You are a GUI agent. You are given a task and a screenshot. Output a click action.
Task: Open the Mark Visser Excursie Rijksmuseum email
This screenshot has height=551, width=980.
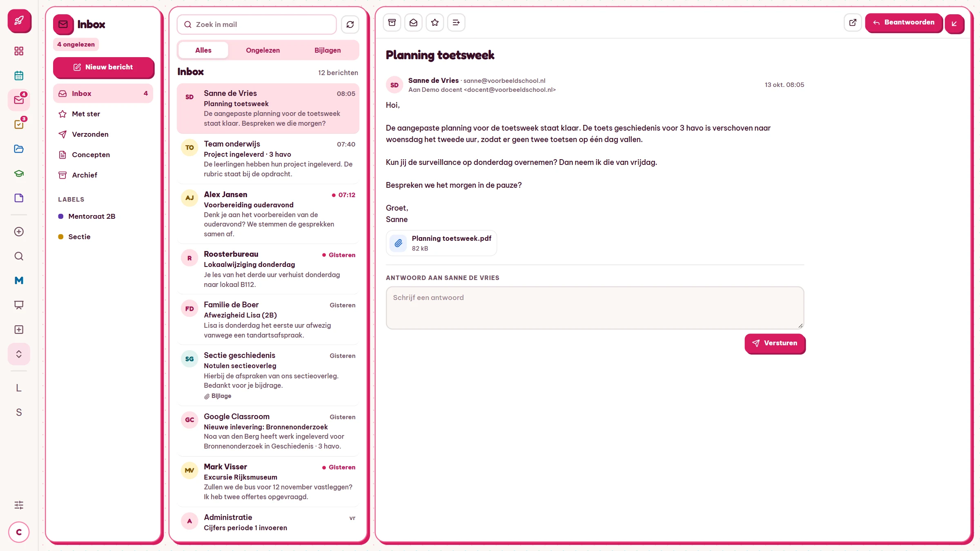(x=268, y=482)
